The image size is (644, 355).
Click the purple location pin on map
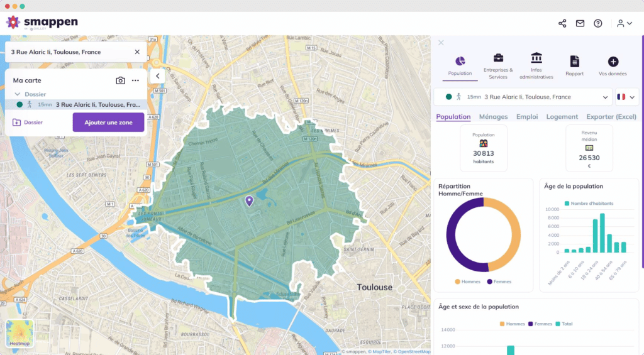249,200
